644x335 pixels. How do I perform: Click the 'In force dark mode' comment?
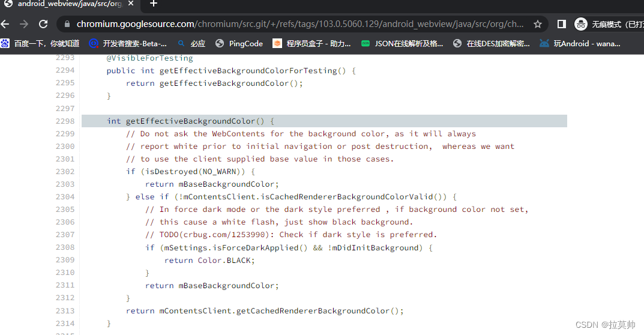(337, 210)
